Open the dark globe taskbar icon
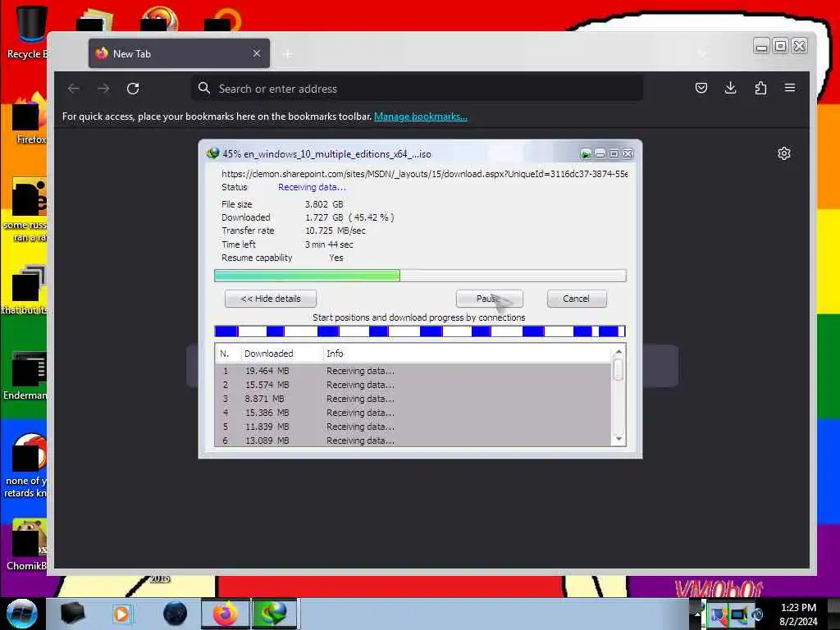The width and height of the screenshot is (840, 630). click(x=176, y=614)
